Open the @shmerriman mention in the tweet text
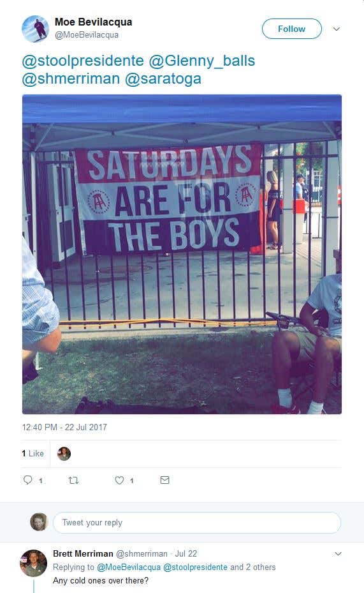The height and width of the screenshot is (593, 364). tap(71, 79)
